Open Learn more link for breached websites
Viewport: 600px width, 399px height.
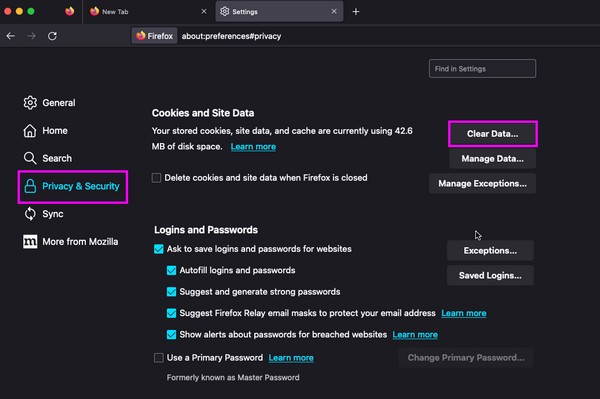tap(415, 335)
